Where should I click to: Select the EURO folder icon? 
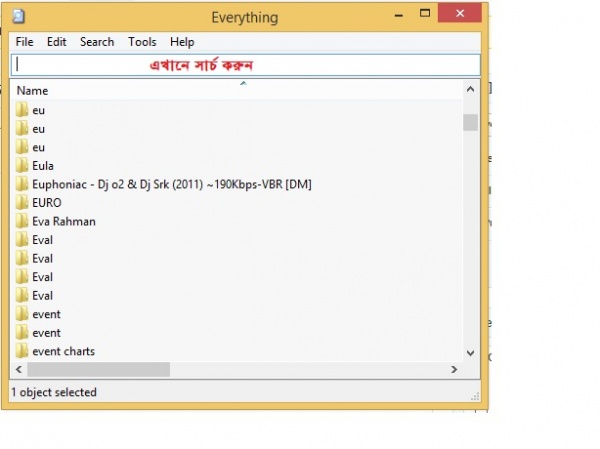[x=22, y=202]
